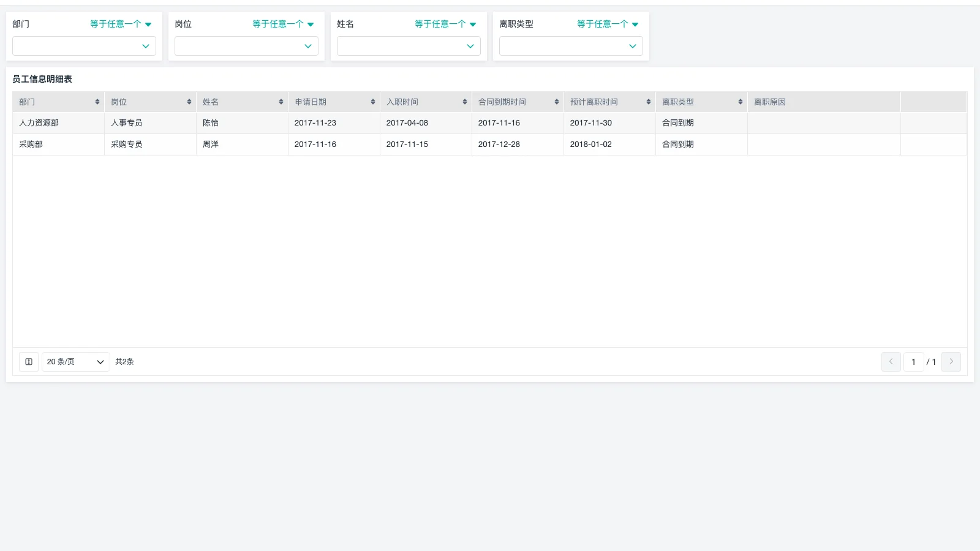Go to the next page arrow
The image size is (980, 551).
(951, 362)
